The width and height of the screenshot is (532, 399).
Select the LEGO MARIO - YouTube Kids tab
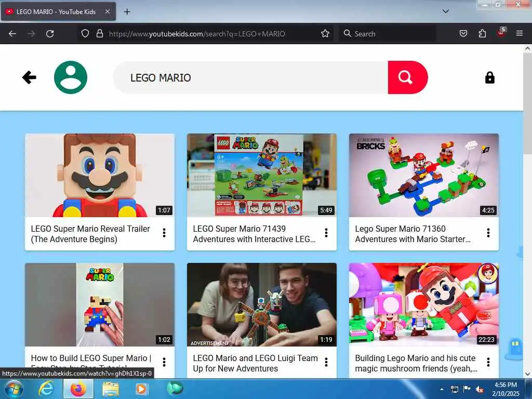(58, 11)
